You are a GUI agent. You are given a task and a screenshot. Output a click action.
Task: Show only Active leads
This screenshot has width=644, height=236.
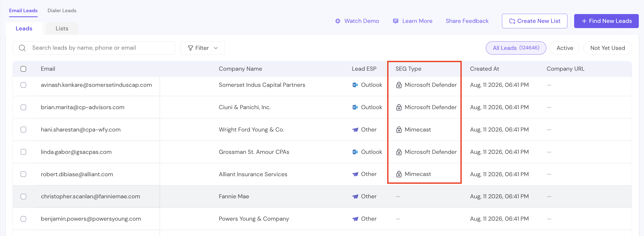565,48
